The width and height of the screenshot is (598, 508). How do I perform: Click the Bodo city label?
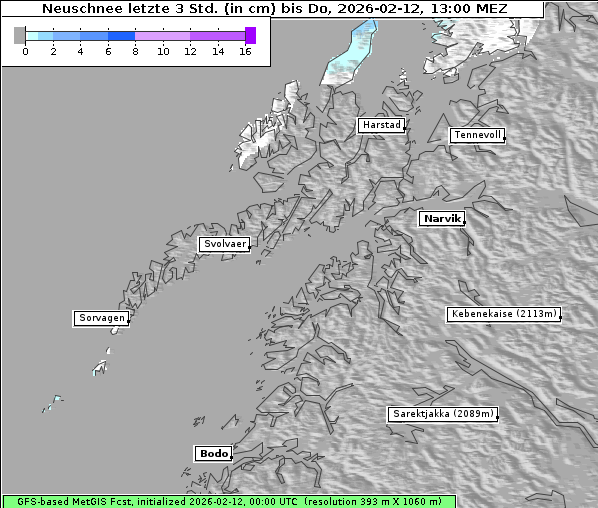pos(214,454)
